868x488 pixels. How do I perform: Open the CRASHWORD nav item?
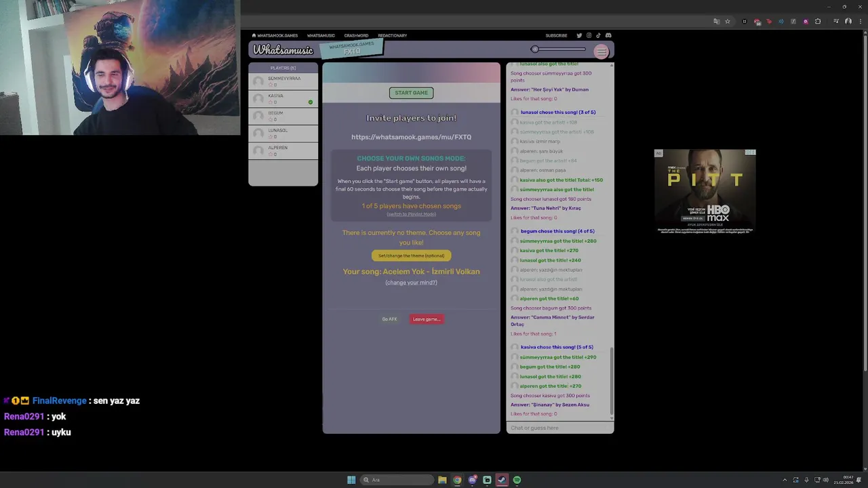pyautogui.click(x=356, y=35)
